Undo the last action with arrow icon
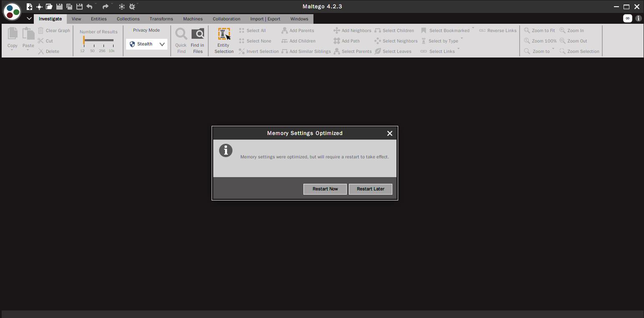This screenshot has height=318, width=644. pos(89,7)
